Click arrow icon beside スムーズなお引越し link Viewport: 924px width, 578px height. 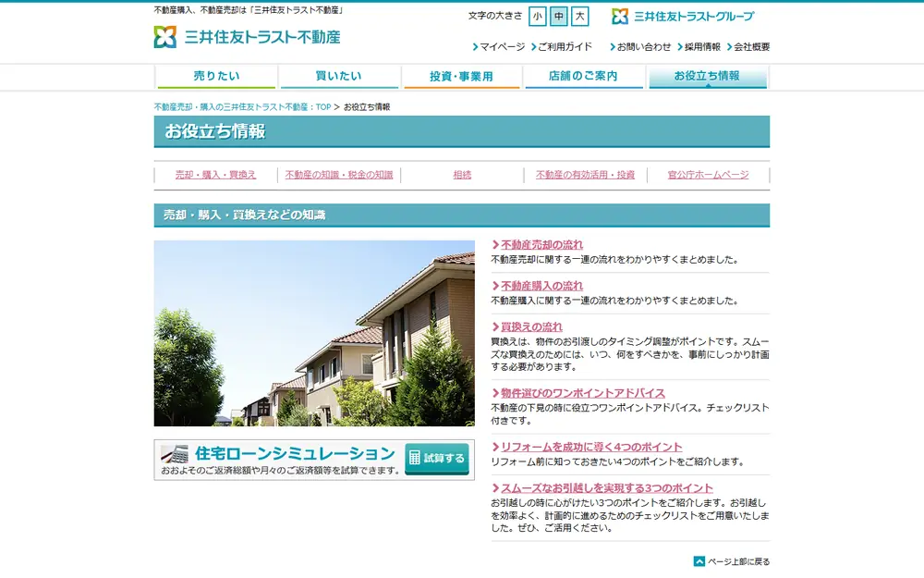tap(495, 488)
